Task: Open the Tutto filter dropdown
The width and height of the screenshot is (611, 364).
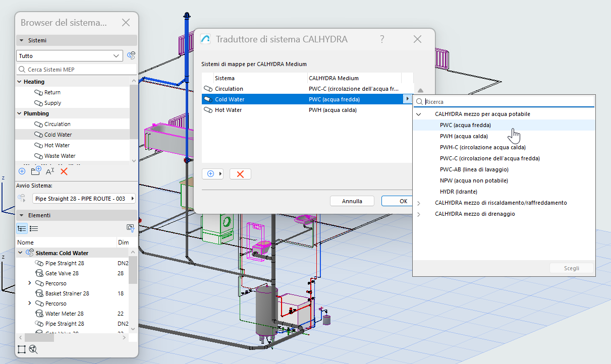Action: coord(70,56)
